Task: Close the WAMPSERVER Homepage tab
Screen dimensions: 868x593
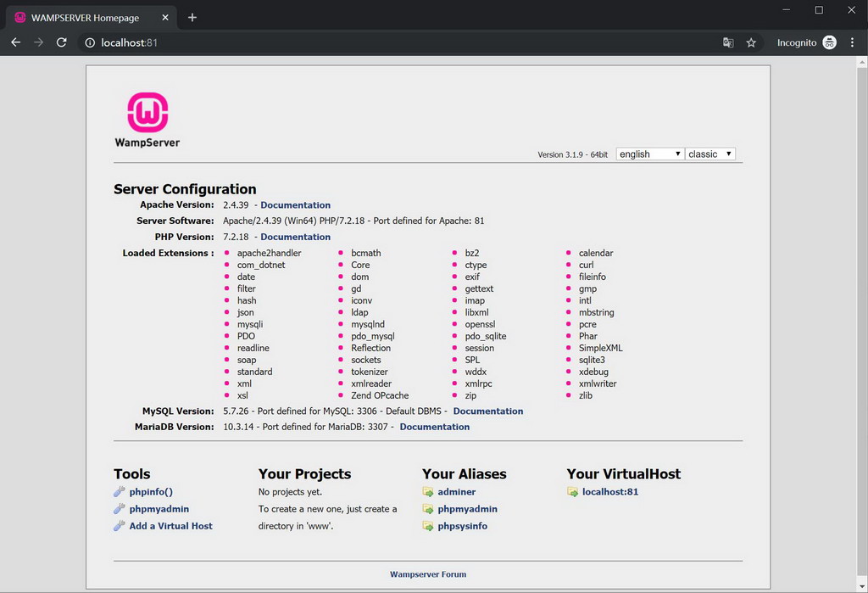Action: point(165,18)
